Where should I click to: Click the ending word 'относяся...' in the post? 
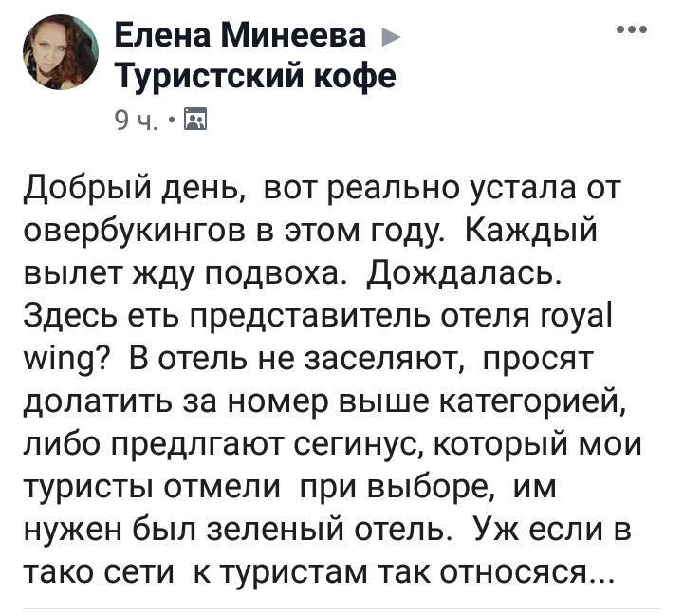tap(526, 573)
